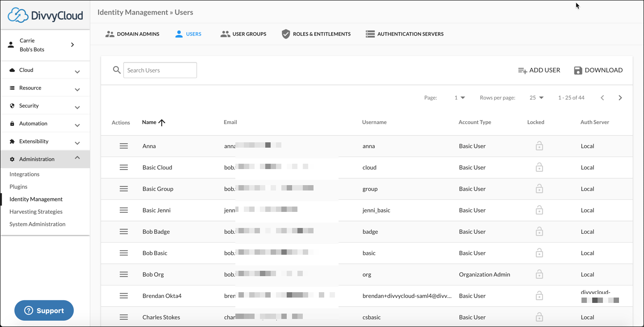
Task: Click the Add User button
Action: tap(539, 70)
